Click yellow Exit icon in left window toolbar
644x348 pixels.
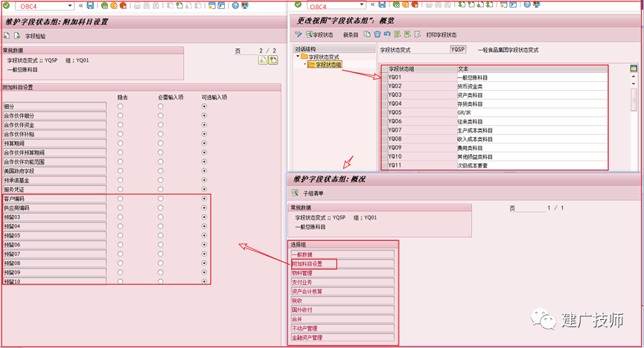pyautogui.click(x=114, y=5)
